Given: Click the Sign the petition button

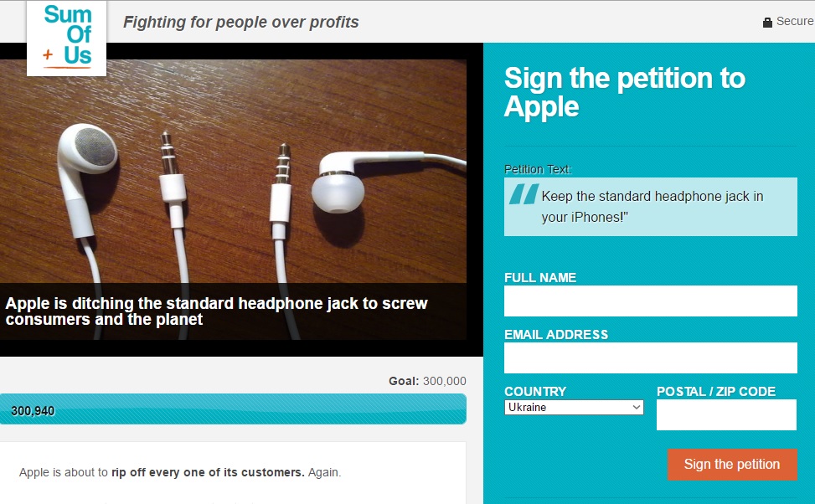Looking at the screenshot, I should [x=732, y=465].
